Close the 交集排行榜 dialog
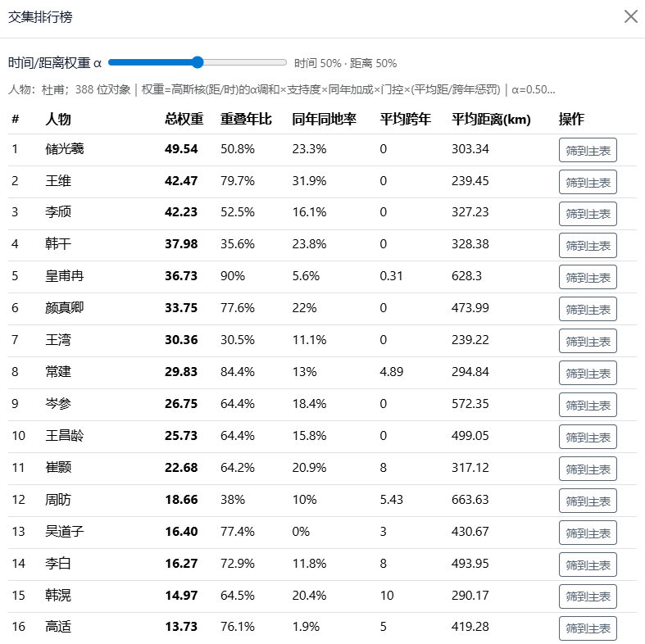The width and height of the screenshot is (645, 644). (630, 16)
